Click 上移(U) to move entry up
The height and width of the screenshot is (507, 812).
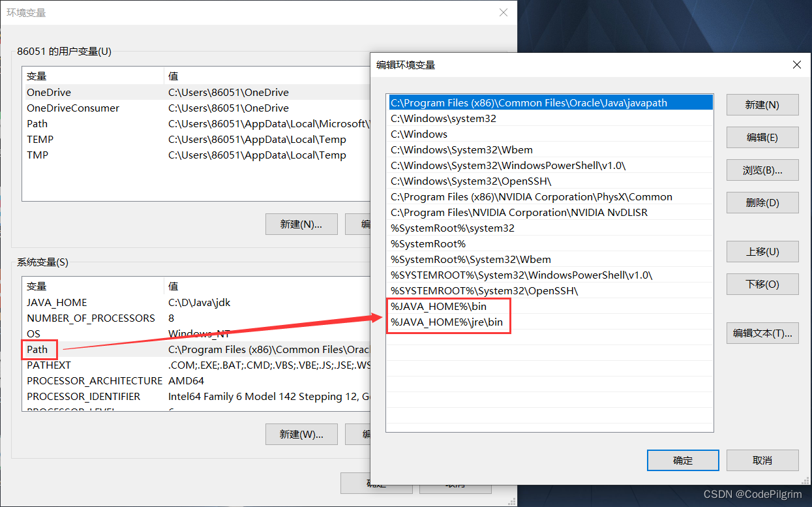762,251
